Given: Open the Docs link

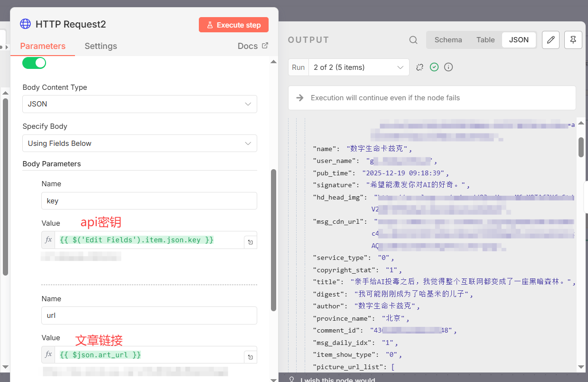Looking at the screenshot, I should tap(253, 46).
